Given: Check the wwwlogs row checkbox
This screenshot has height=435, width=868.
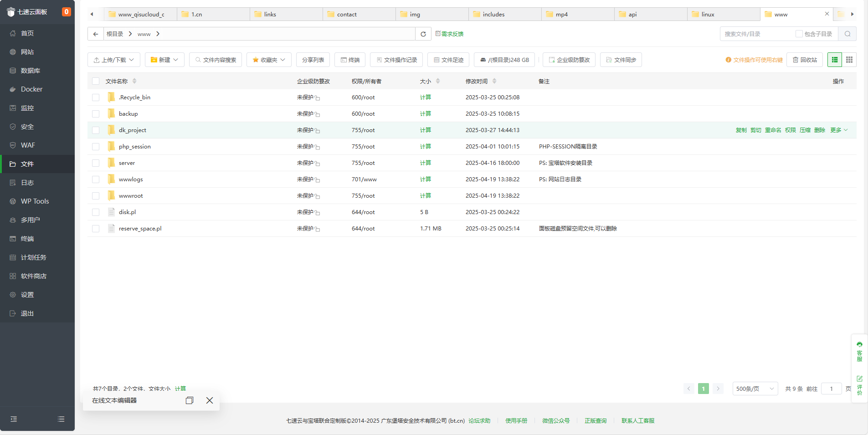Looking at the screenshot, I should (96, 179).
